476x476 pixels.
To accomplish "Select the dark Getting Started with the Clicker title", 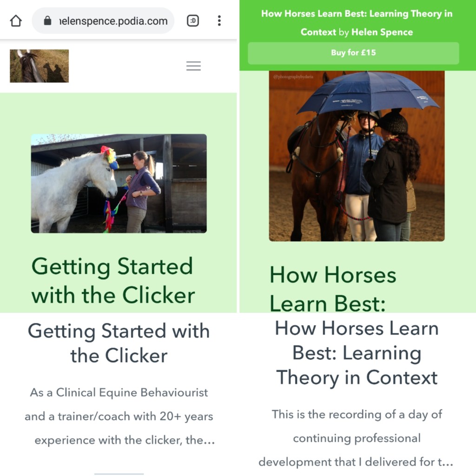I will coord(119,343).
